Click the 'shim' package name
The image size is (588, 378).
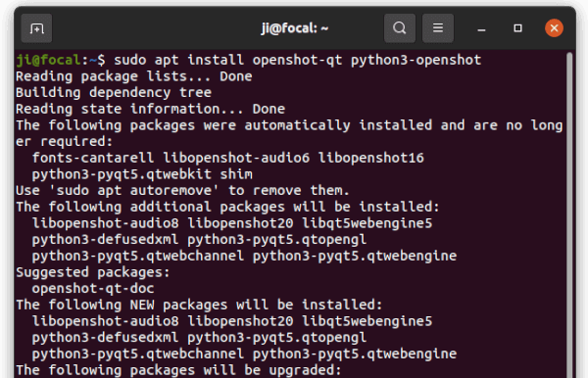coord(236,174)
